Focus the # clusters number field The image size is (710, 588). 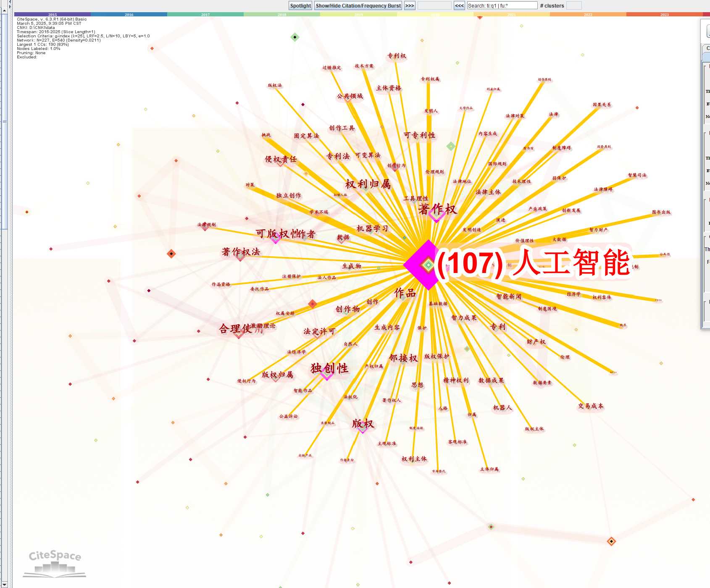pos(573,5)
